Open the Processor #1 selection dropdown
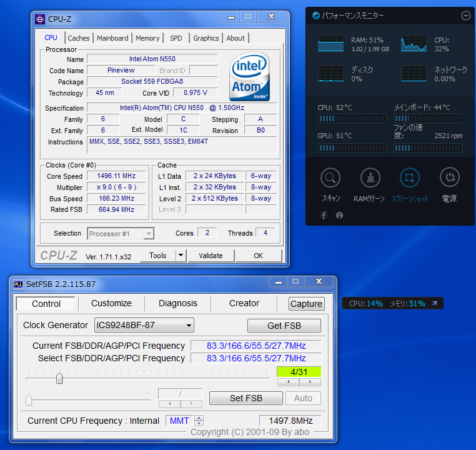This screenshot has height=450, width=476. click(x=149, y=234)
